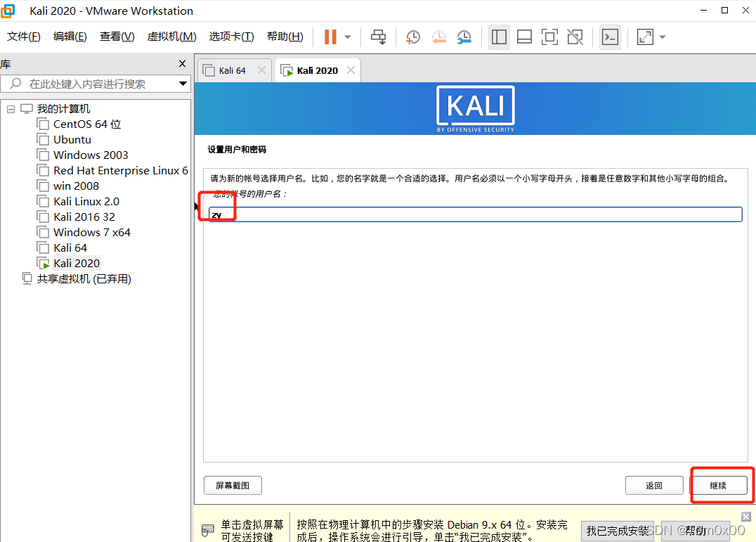Click the 帮助 button in the hint bar
756x542 pixels.
pyautogui.click(x=696, y=531)
